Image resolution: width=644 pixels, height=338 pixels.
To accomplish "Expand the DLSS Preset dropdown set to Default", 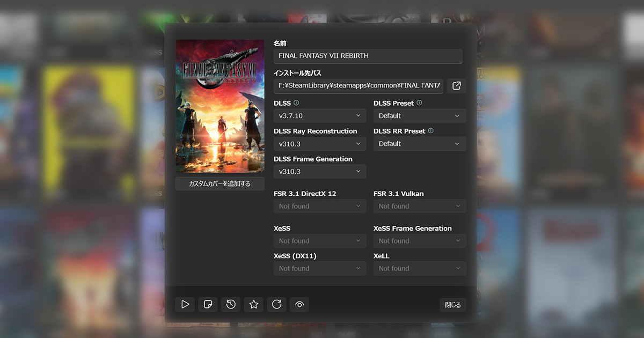I will coord(420,116).
